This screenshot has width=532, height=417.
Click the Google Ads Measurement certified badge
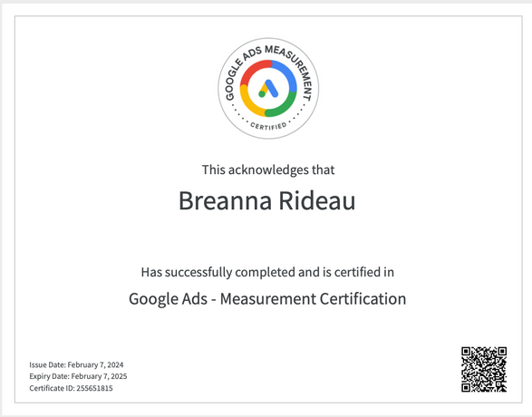[x=268, y=88]
